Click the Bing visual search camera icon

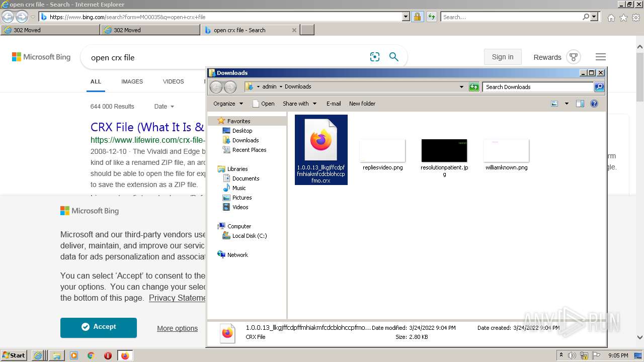point(375,57)
